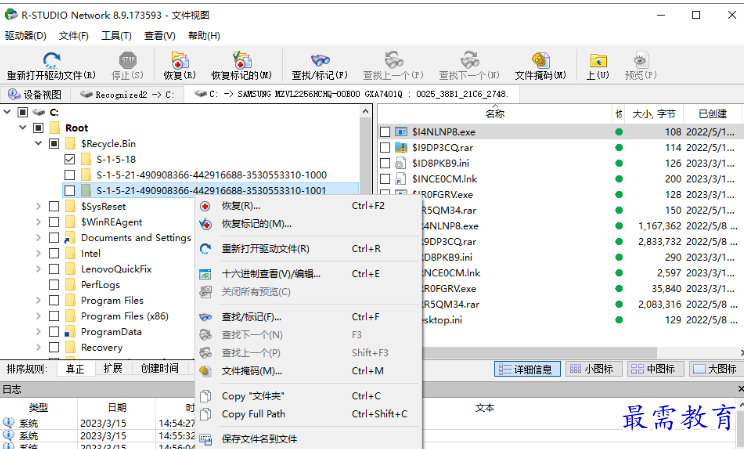
Task: Click the $I9DP3CQ.rar archive icon
Action: coord(401,148)
